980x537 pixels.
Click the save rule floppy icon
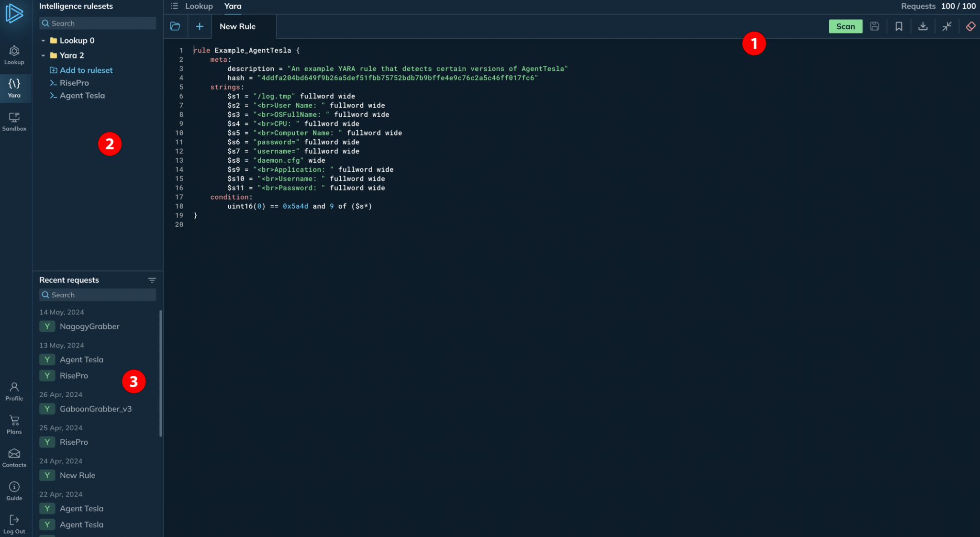pyautogui.click(x=874, y=26)
